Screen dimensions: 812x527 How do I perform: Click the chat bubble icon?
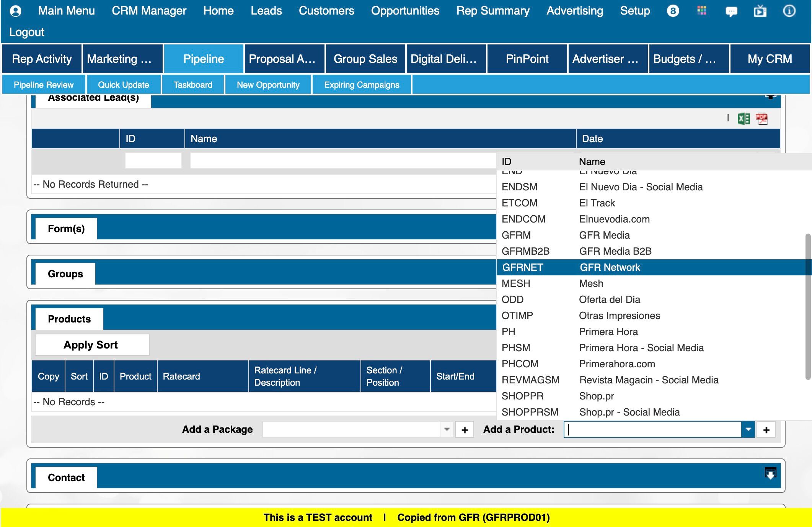[x=731, y=11]
